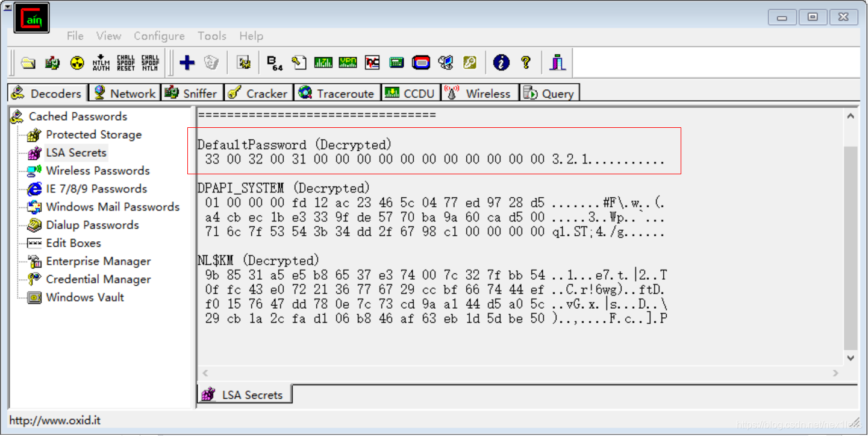Open the File menu

pos(75,36)
